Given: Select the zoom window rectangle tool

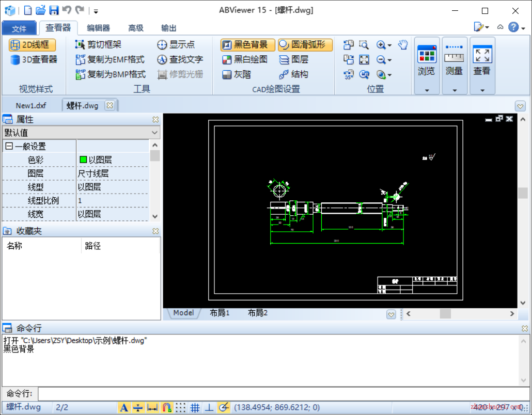Looking at the screenshot, I should (x=364, y=45).
